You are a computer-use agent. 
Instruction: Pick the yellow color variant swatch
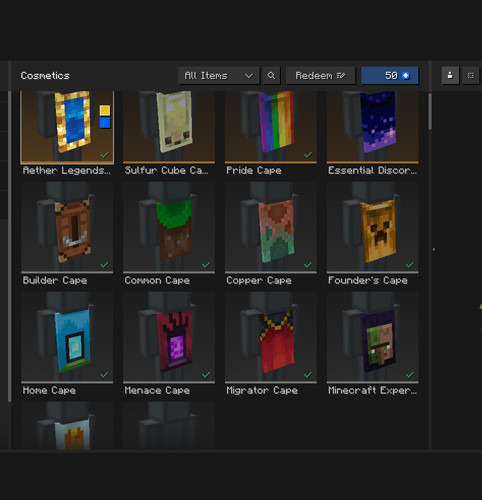coord(105,110)
